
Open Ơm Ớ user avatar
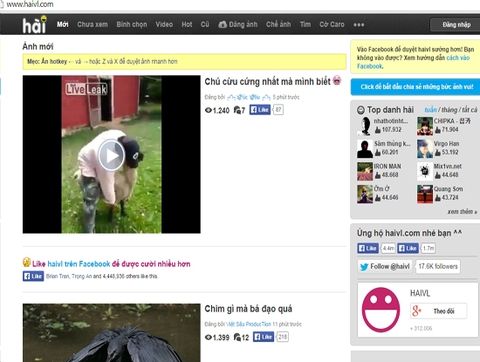tap(365, 194)
